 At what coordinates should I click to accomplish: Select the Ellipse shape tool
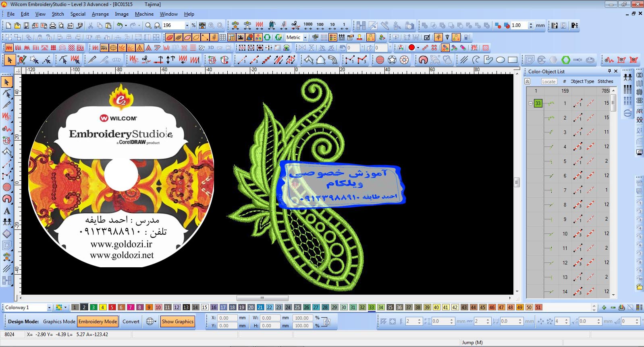pos(501,60)
